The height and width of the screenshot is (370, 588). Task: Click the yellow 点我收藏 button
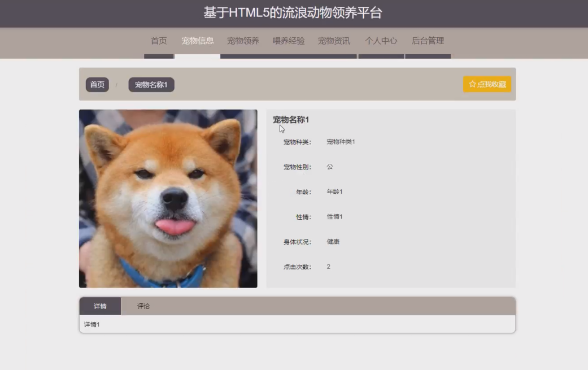pyautogui.click(x=486, y=84)
